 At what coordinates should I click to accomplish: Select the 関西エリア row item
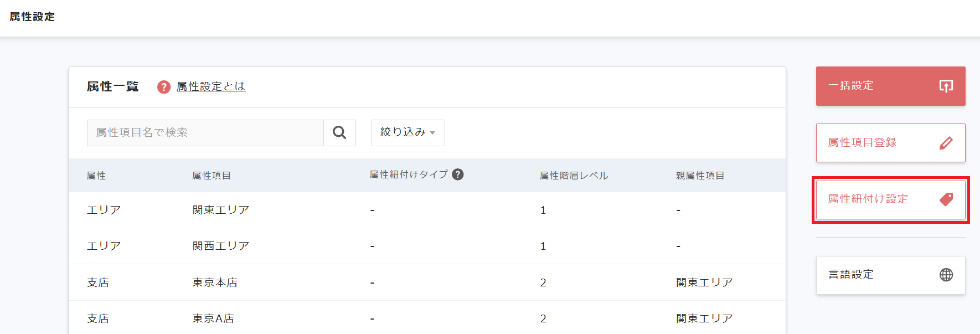221,246
